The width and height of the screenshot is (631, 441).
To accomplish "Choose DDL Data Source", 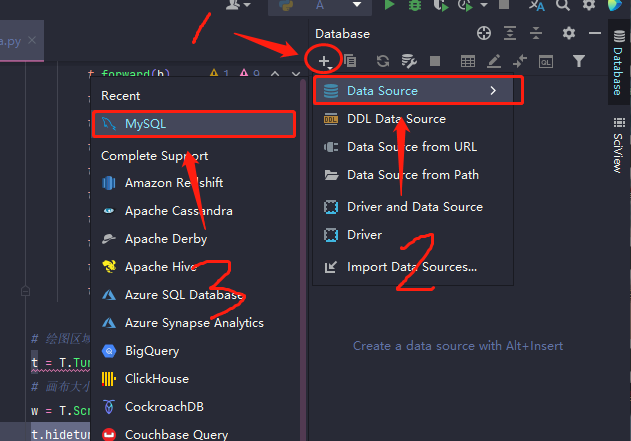I will [396, 119].
